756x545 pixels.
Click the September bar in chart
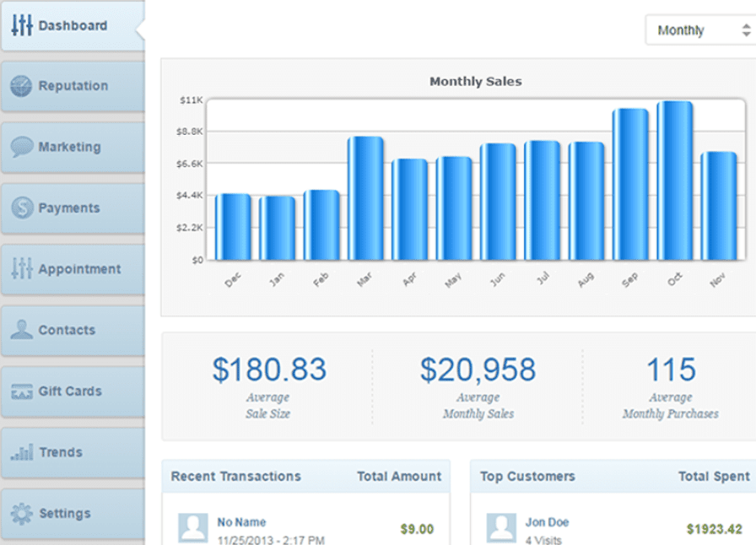coord(630,184)
